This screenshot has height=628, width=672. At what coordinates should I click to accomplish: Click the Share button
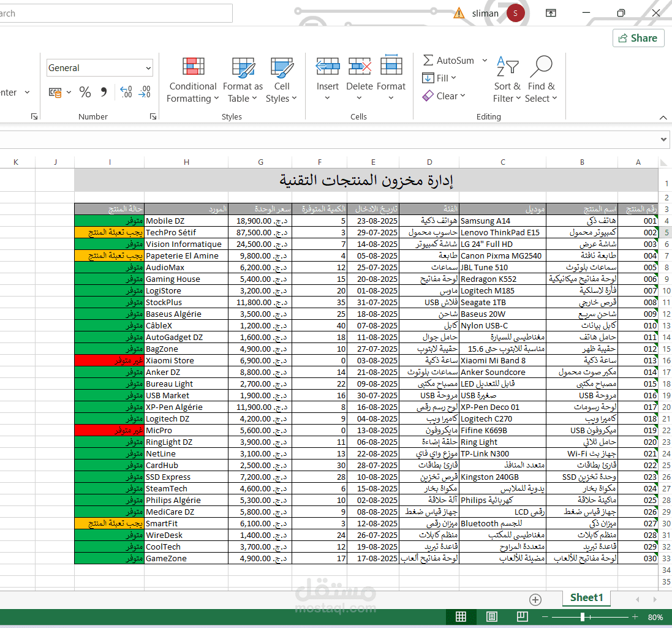tap(638, 38)
